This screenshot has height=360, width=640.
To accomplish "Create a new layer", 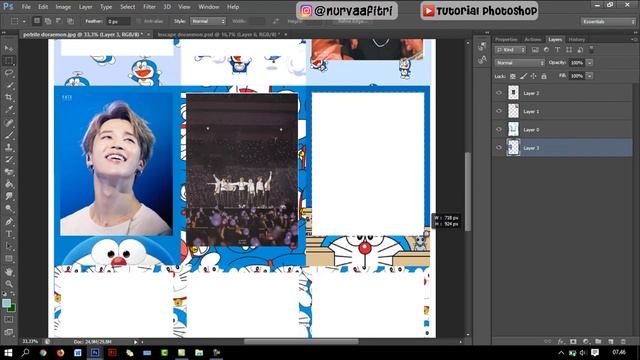I will (611, 341).
